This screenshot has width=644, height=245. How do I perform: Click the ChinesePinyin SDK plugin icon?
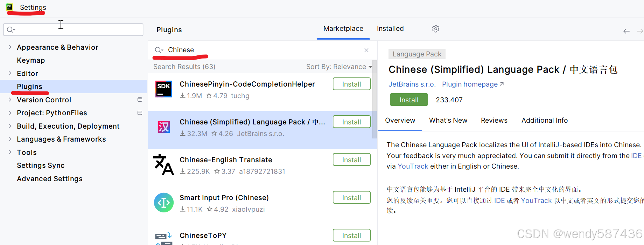pos(164,89)
